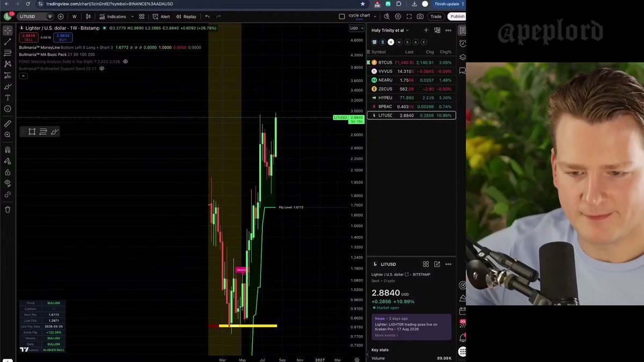Toggle the layout checkbox beside cycle chart

point(342,17)
